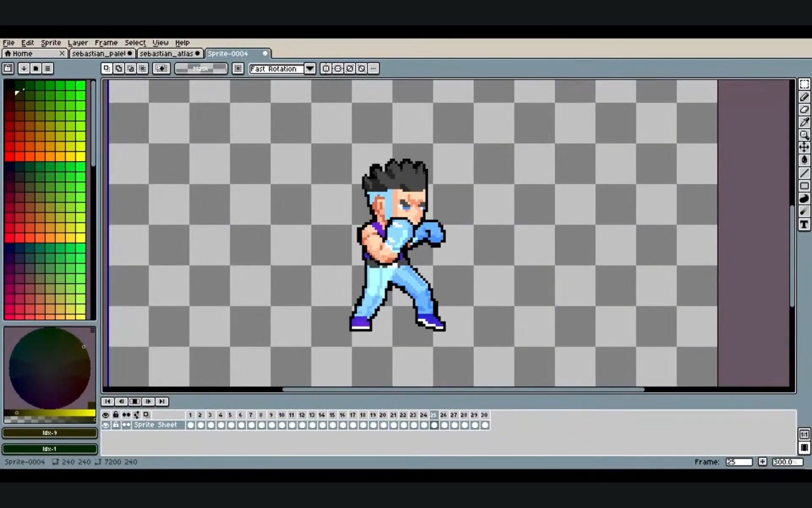
Task: Select the Line tool
Action: tap(804, 173)
